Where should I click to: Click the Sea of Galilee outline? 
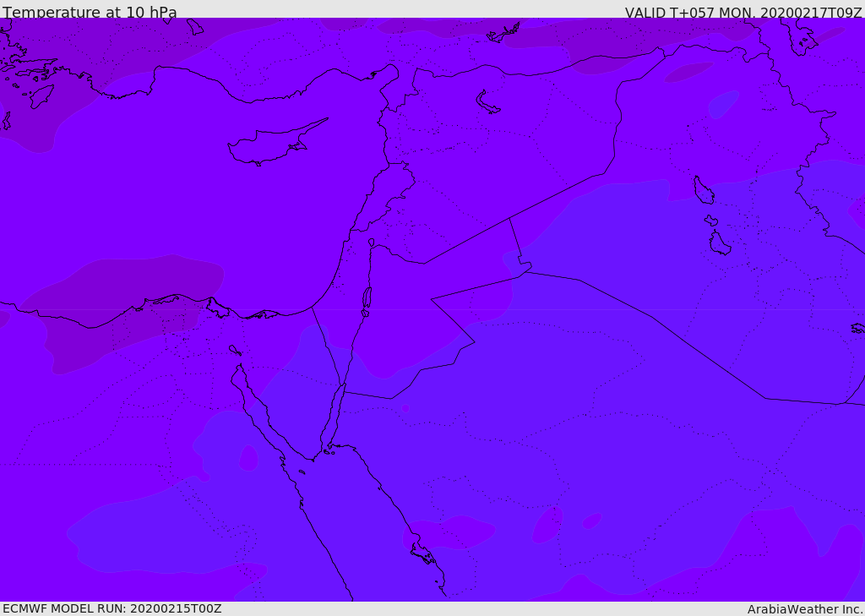[x=372, y=243]
